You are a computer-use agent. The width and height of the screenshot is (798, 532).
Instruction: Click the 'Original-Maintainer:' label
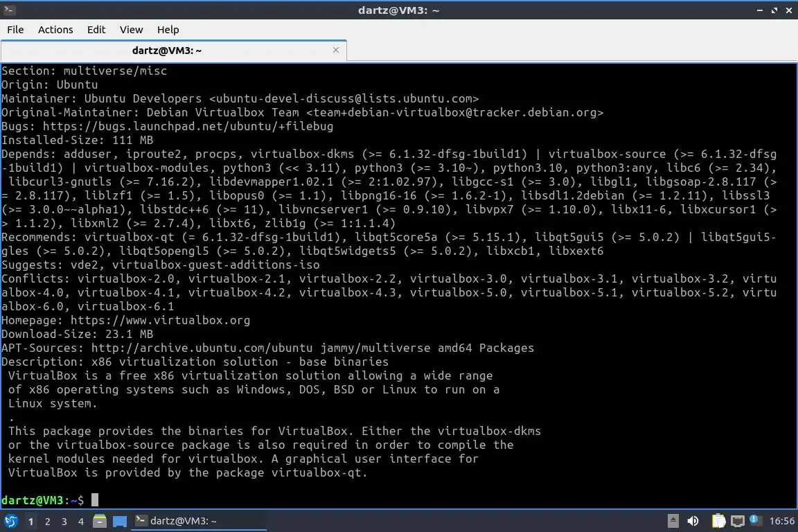tap(70, 112)
